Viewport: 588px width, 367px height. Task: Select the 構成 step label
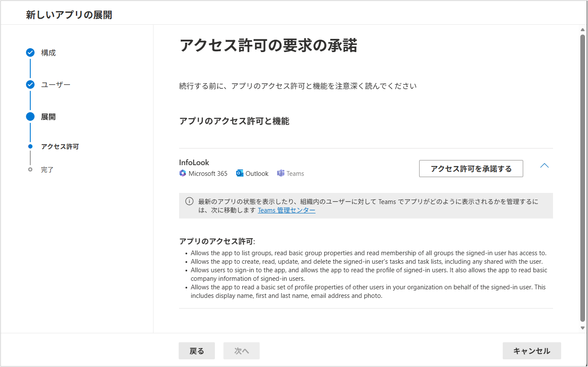[49, 53]
